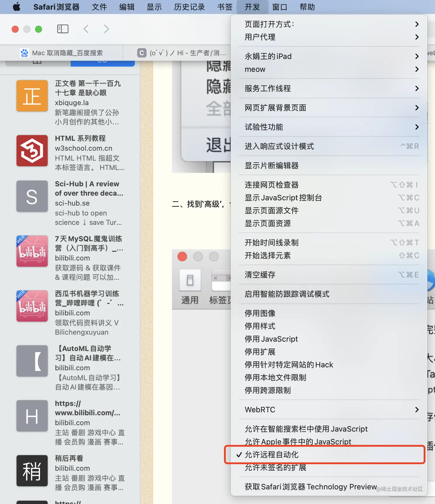The height and width of the screenshot is (504, 435).
Task: Expand 网页扩展背景页面 submenu
Action: coord(329,108)
